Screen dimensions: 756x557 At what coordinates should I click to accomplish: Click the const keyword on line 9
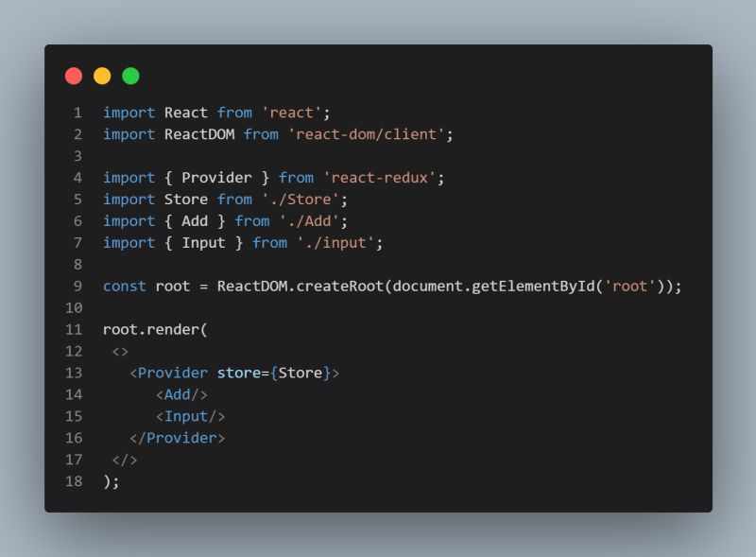(125, 287)
